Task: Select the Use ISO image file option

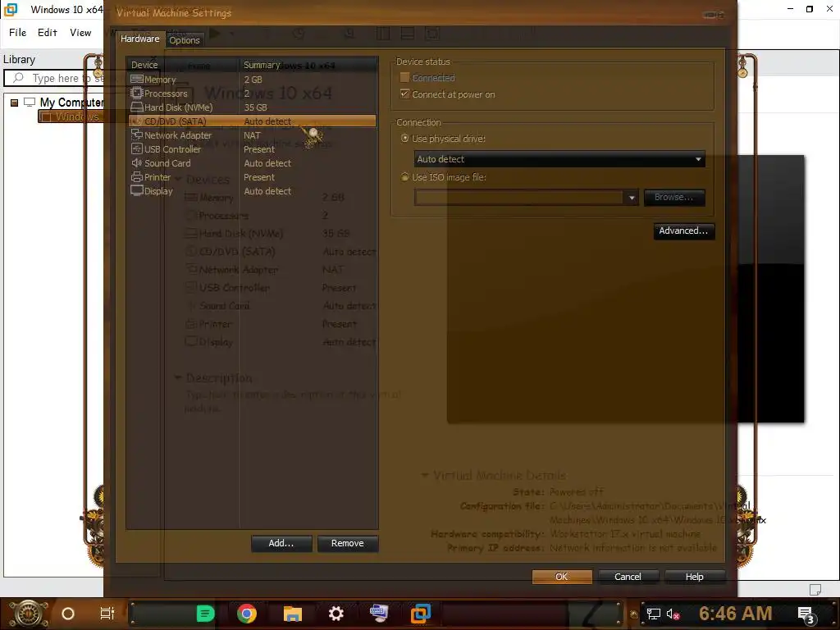Action: [405, 177]
